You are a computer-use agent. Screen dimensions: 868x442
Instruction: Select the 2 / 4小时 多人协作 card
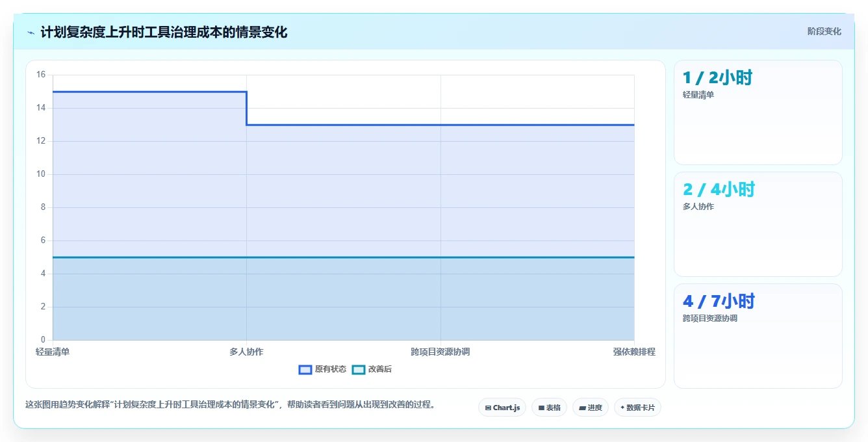(758, 224)
